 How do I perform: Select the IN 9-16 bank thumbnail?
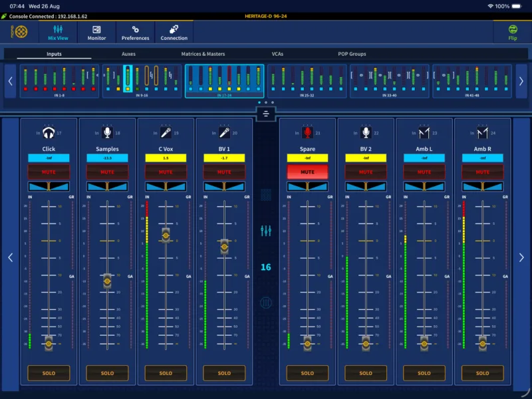click(x=142, y=81)
